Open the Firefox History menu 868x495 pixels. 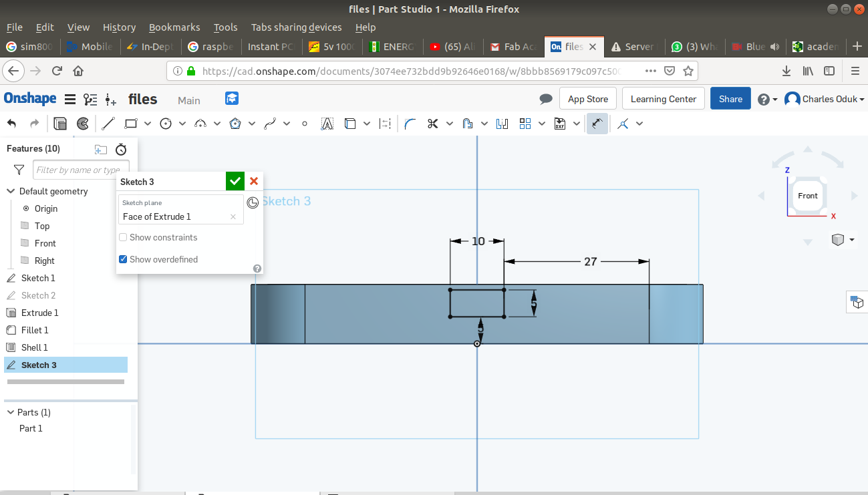coord(120,27)
